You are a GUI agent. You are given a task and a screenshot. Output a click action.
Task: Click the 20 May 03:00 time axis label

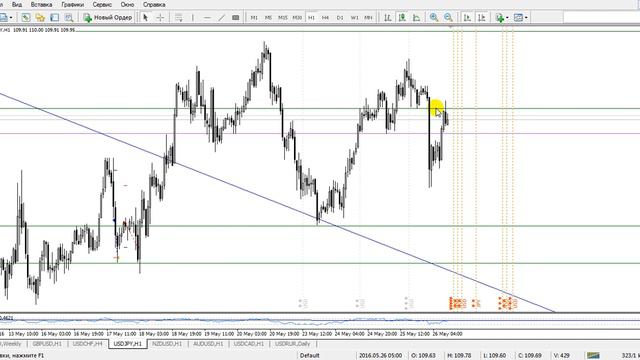pos(251,334)
